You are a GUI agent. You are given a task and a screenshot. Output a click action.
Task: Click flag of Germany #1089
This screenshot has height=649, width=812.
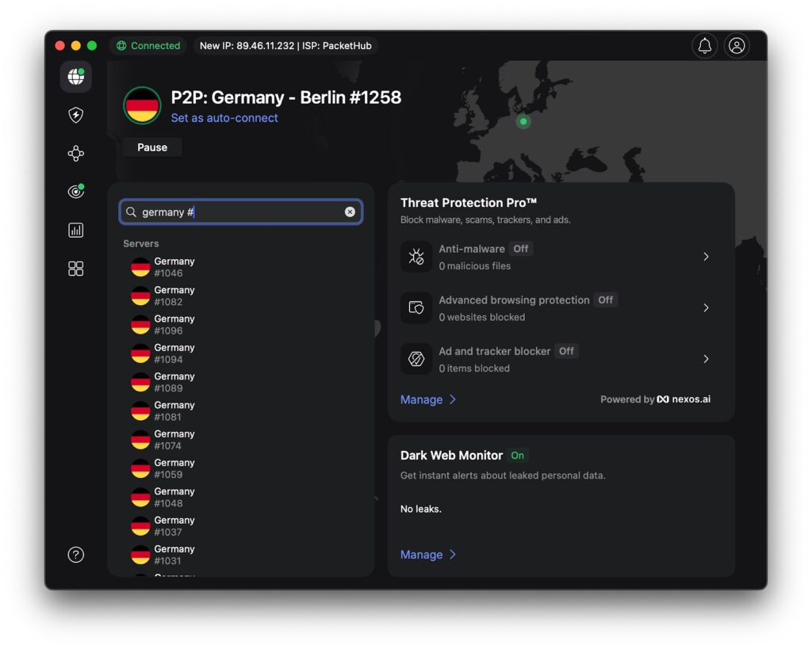pyautogui.click(x=140, y=382)
